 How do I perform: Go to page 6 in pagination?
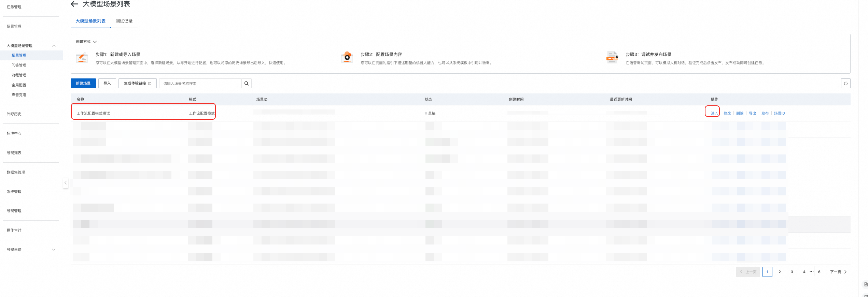click(819, 272)
